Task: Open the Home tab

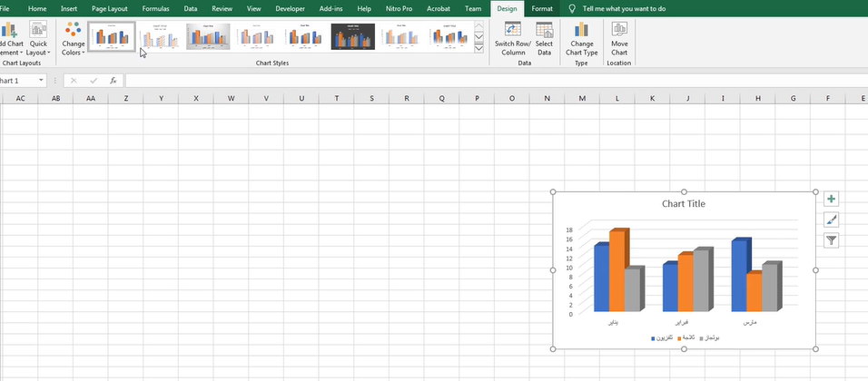Action: click(x=37, y=9)
